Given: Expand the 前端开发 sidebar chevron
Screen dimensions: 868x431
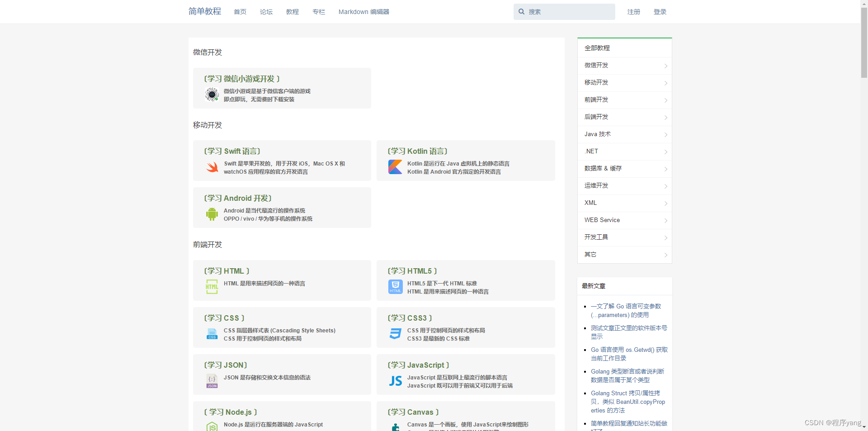Looking at the screenshot, I should point(665,100).
